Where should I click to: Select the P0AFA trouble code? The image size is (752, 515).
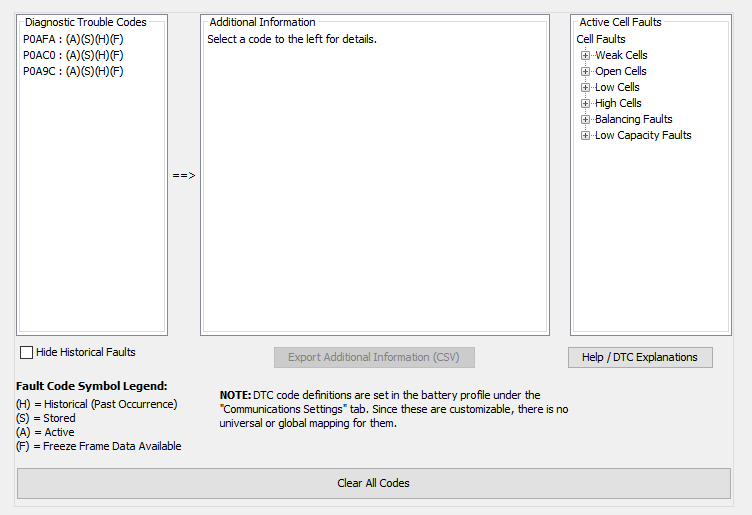[73, 39]
